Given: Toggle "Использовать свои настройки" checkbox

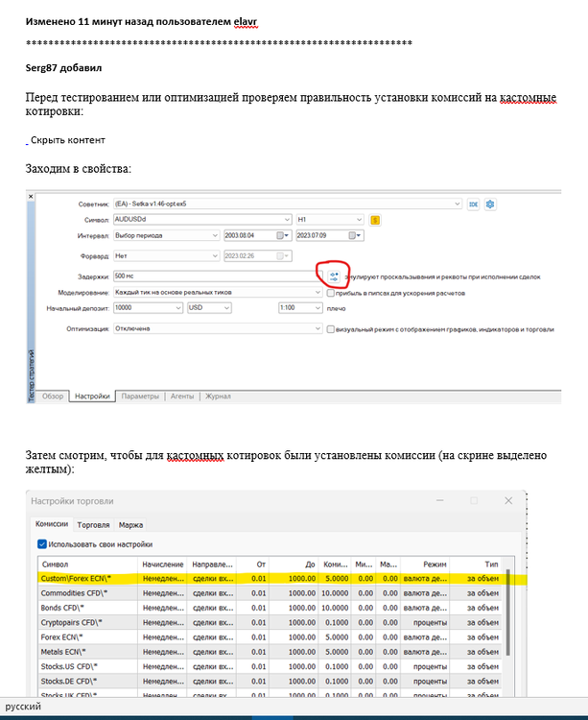Looking at the screenshot, I should coord(42,544).
